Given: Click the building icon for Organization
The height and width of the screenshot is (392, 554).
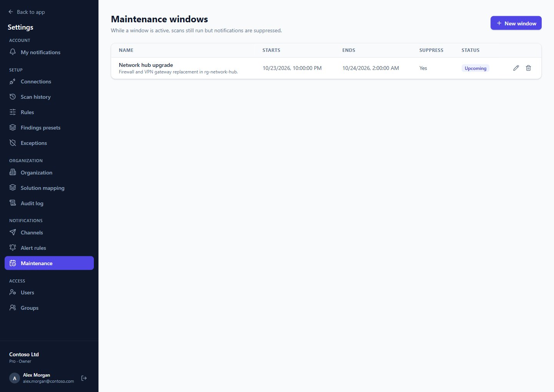Looking at the screenshot, I should click(x=13, y=172).
